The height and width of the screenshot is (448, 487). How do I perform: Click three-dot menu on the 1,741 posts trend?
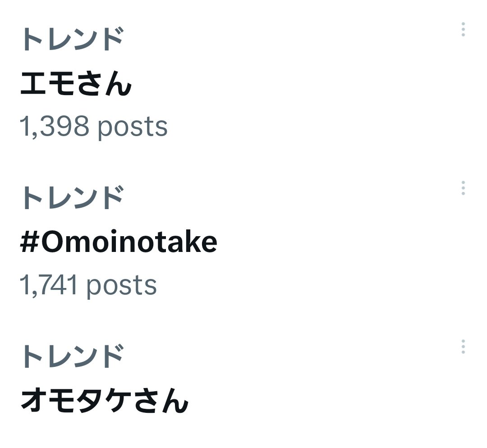pyautogui.click(x=463, y=188)
